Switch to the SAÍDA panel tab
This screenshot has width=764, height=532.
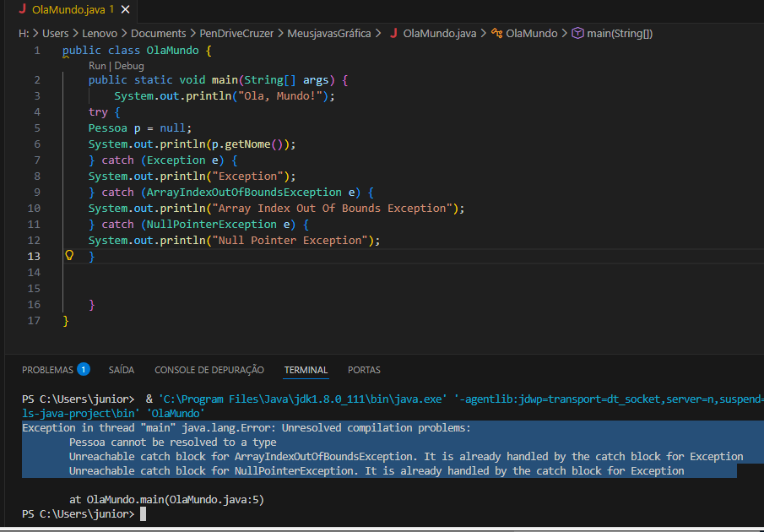(122, 370)
